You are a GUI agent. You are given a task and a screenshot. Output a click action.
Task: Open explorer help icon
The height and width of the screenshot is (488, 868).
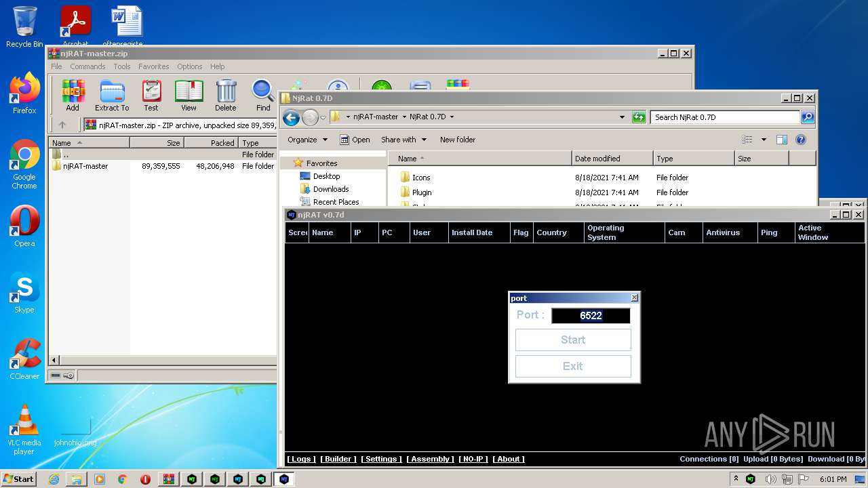tap(801, 140)
